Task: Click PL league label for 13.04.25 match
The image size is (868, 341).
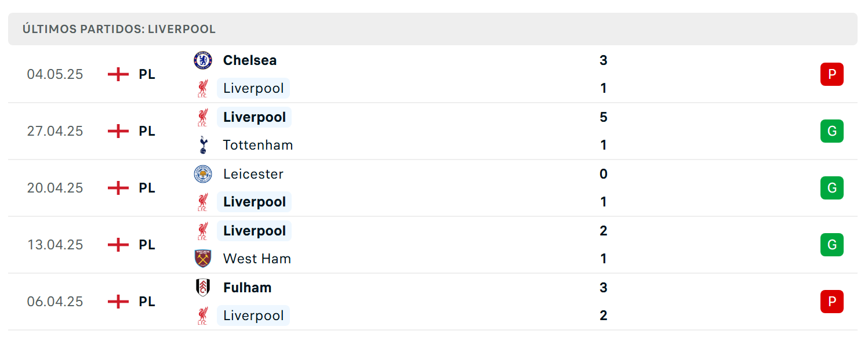Action: (x=147, y=245)
